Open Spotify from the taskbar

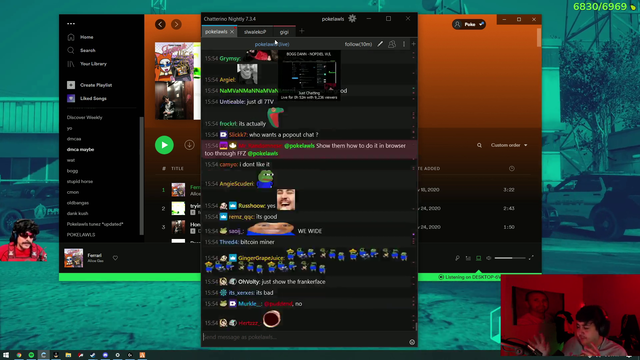[31, 355]
